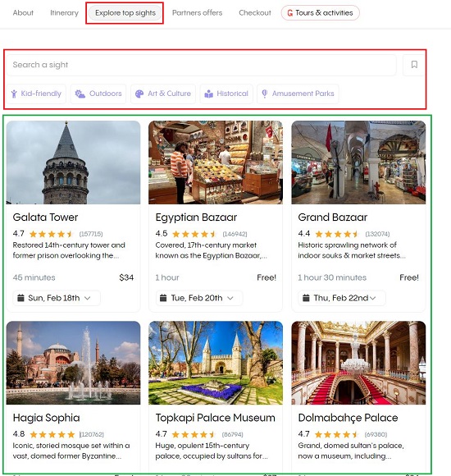This screenshot has height=476, width=451.
Task: Expand chevron next to Sun, Feb 18th
Action: [88, 298]
